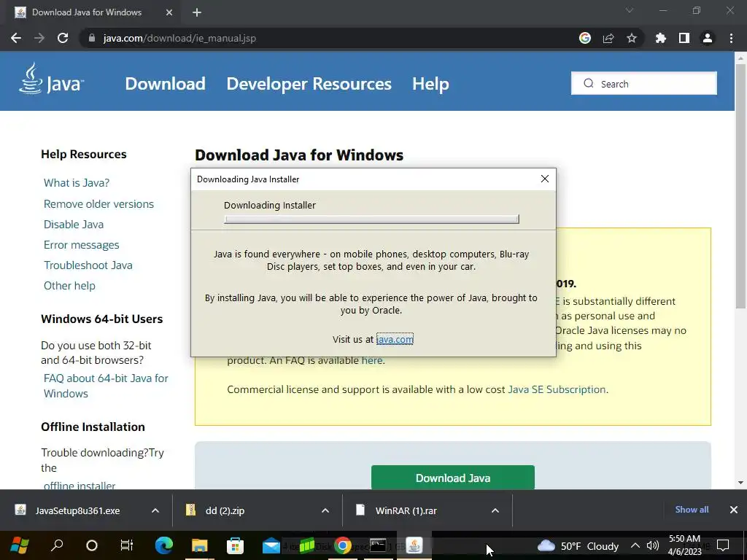
Task: Click the browser forward arrow
Action: pyautogui.click(x=39, y=38)
